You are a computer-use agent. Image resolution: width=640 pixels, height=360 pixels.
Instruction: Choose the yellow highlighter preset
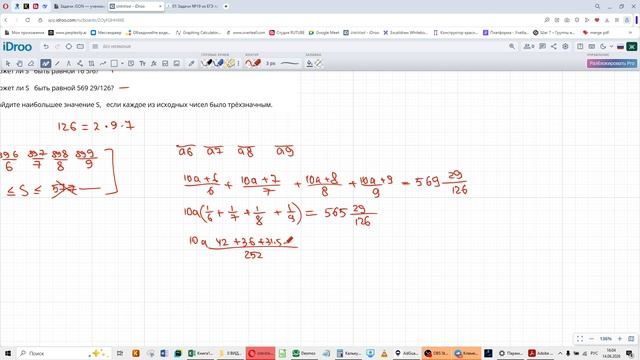click(230, 63)
